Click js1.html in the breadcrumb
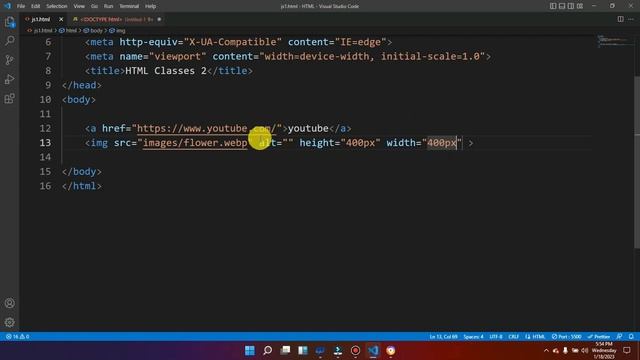This screenshot has width=640, height=360. point(43,31)
